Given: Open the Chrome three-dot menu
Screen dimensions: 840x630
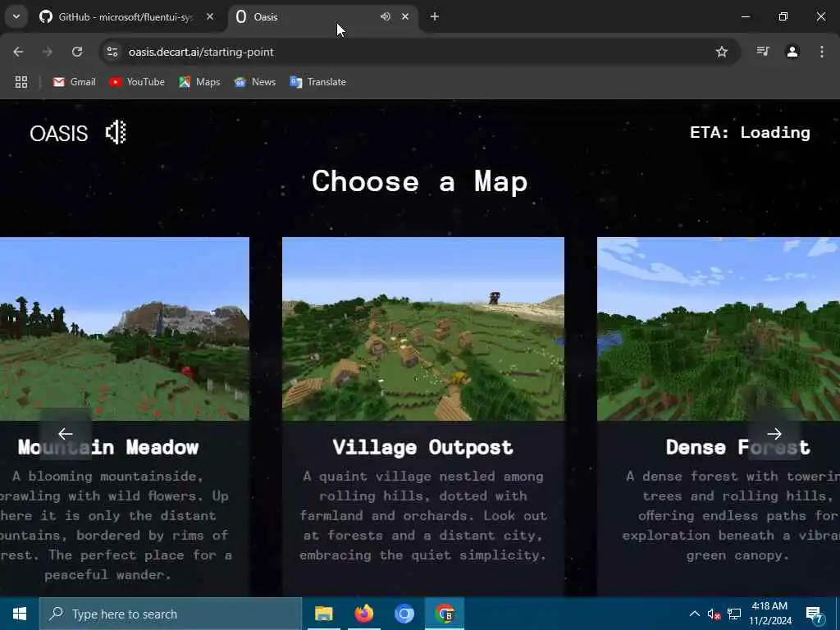Looking at the screenshot, I should (x=822, y=52).
